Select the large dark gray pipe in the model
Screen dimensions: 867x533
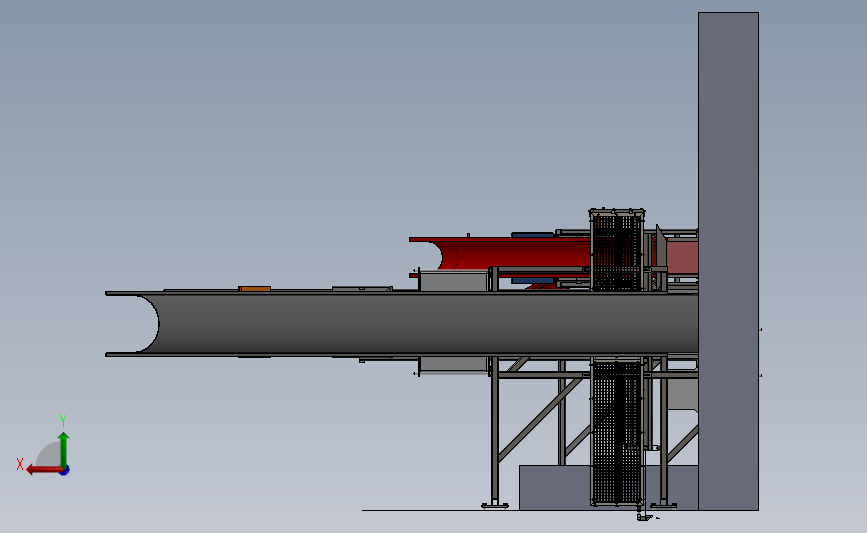tap(401, 324)
